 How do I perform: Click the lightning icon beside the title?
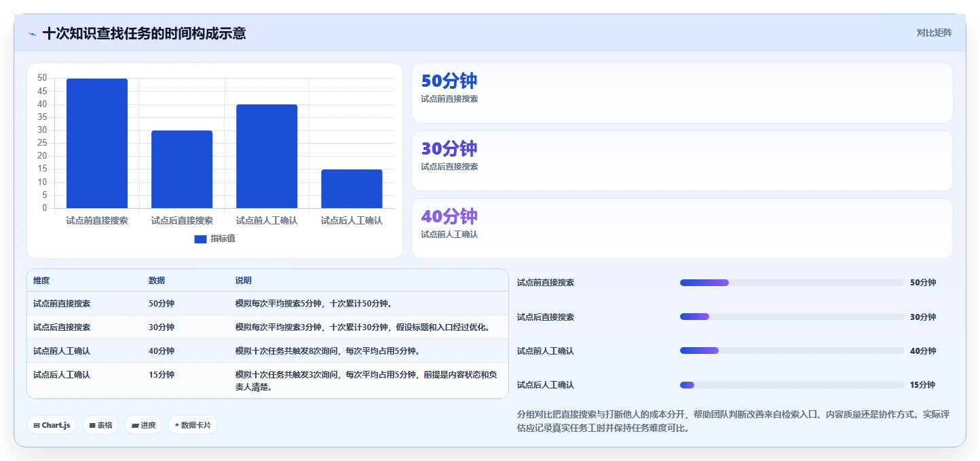point(32,34)
